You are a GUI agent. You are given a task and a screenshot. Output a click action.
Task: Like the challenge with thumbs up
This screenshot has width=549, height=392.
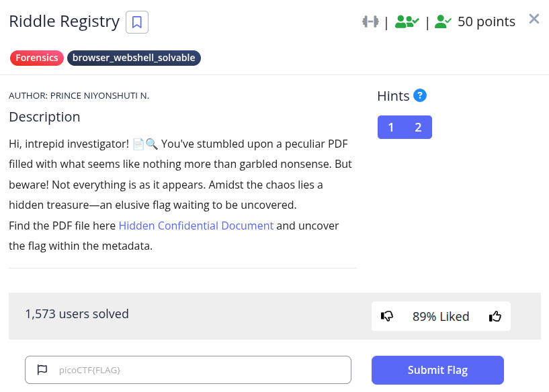coord(495,316)
